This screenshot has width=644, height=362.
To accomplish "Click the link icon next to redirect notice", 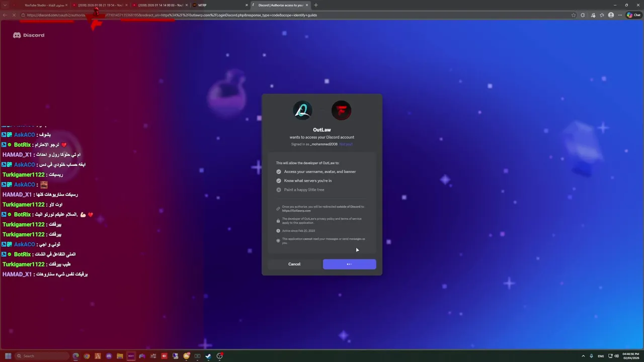I will pos(278,209).
